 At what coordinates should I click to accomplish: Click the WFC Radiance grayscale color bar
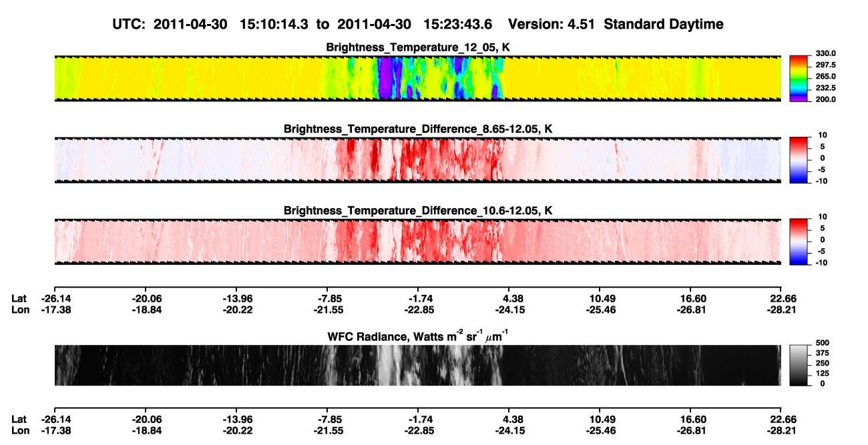pyautogui.click(x=801, y=365)
